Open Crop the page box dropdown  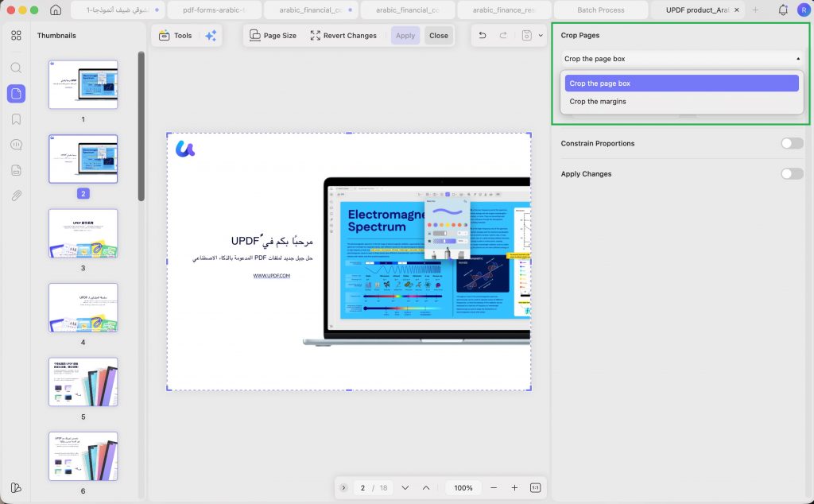pyautogui.click(x=682, y=59)
